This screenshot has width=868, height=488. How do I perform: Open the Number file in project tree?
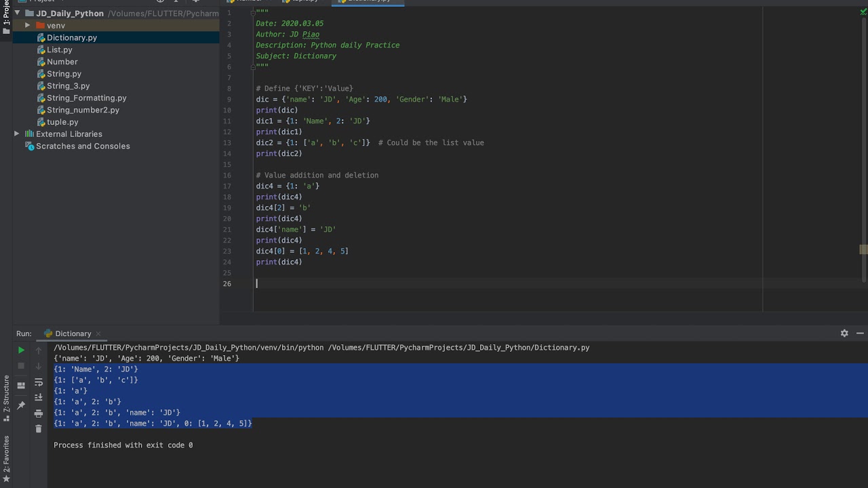pos(62,62)
